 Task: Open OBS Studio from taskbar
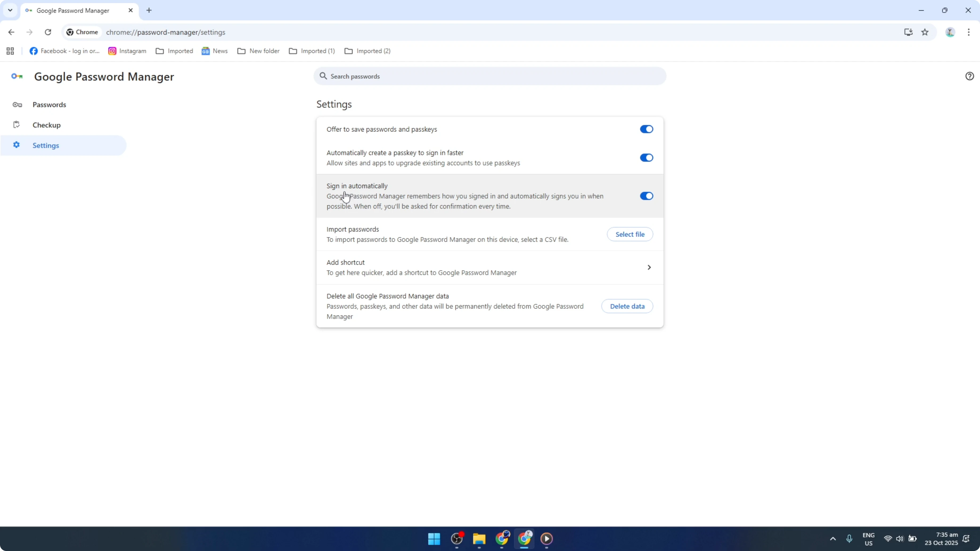pos(456,539)
